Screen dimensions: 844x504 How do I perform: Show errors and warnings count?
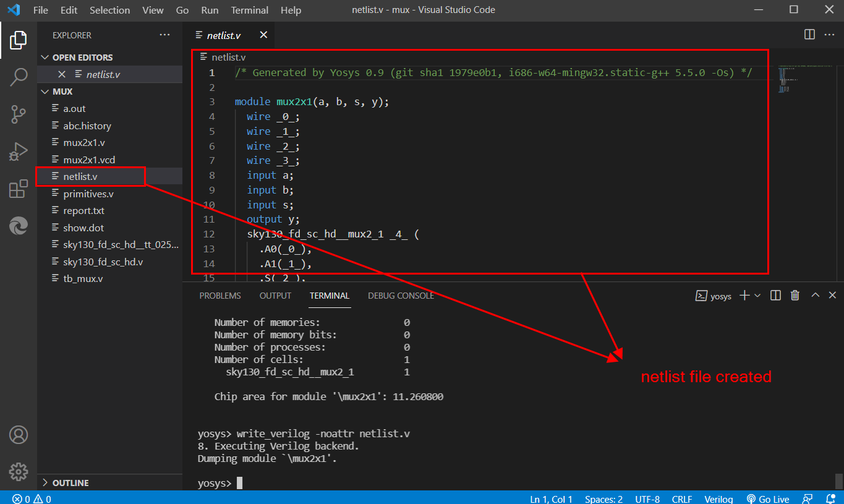click(32, 499)
